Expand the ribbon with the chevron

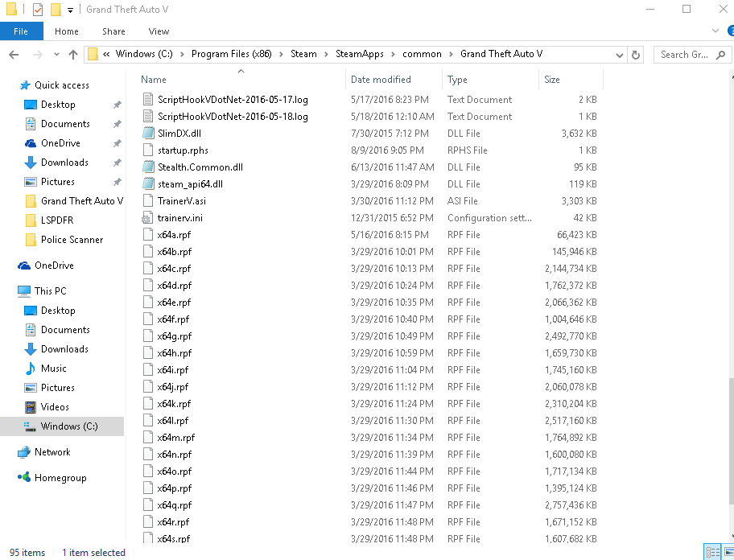pos(715,31)
